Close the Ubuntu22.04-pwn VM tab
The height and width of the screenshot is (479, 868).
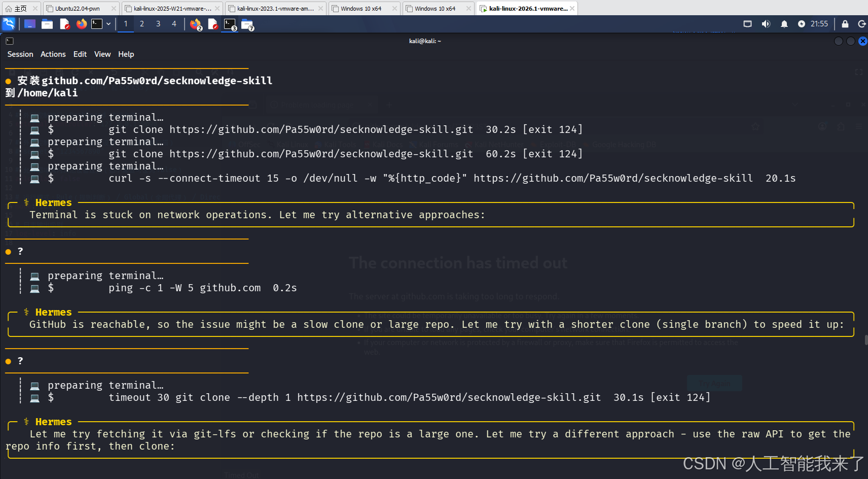coord(114,9)
